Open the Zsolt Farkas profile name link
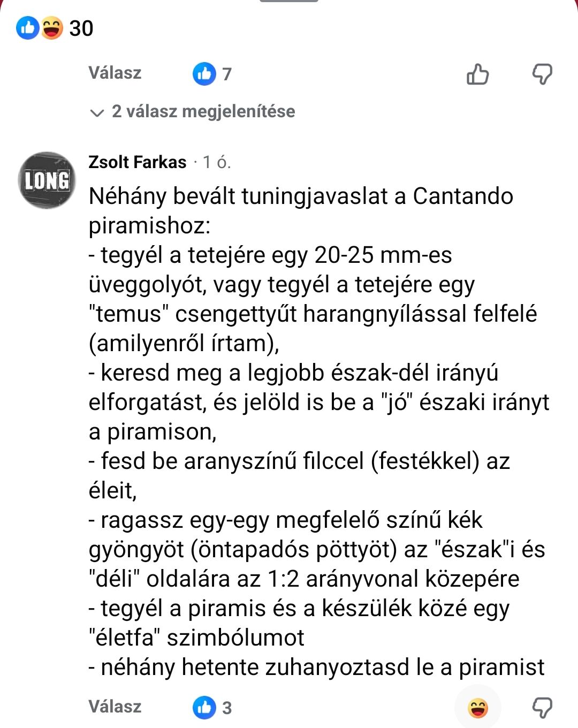The width and height of the screenshot is (578, 728). coord(138,162)
